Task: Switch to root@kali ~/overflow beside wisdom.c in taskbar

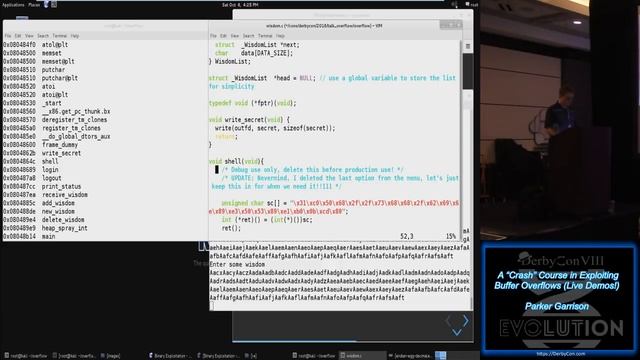Action: pos(313,356)
